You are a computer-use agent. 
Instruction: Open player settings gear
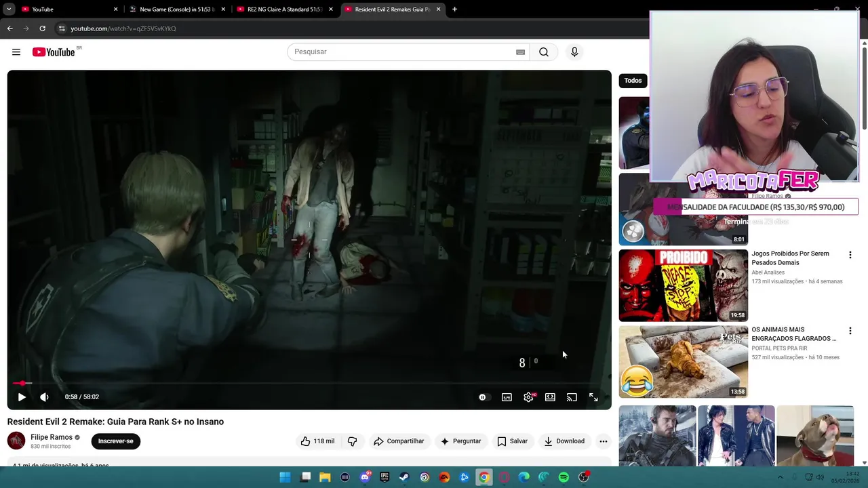coord(528,397)
